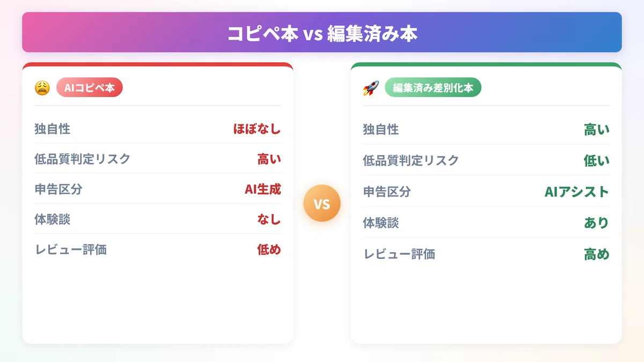Image resolution: width=644 pixels, height=362 pixels.
Task: Click the rocket emoji icon
Action: click(371, 88)
